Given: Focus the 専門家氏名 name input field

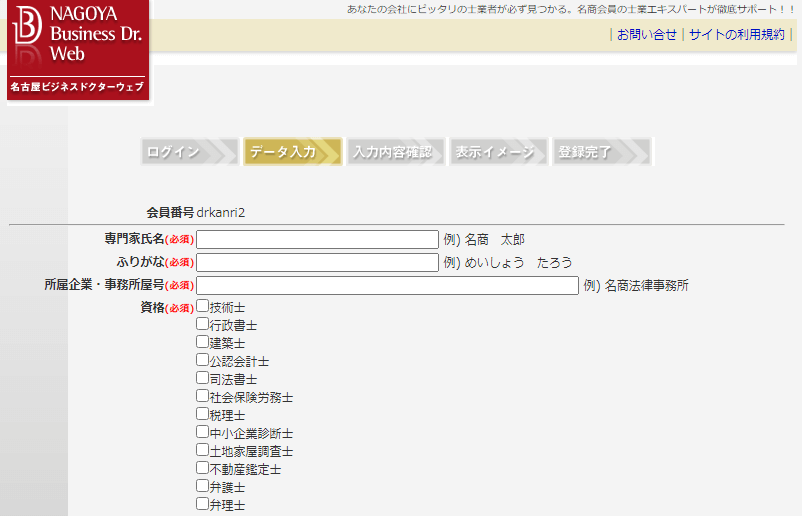Looking at the screenshot, I should (x=318, y=239).
